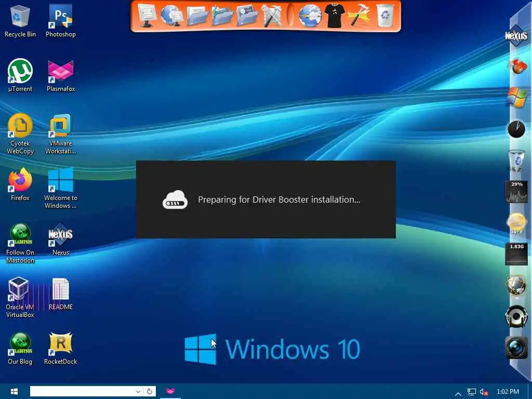This screenshot has height=399, width=532.
Task: Click the Windows flag icon in the right-side dock
Action: tap(517, 97)
